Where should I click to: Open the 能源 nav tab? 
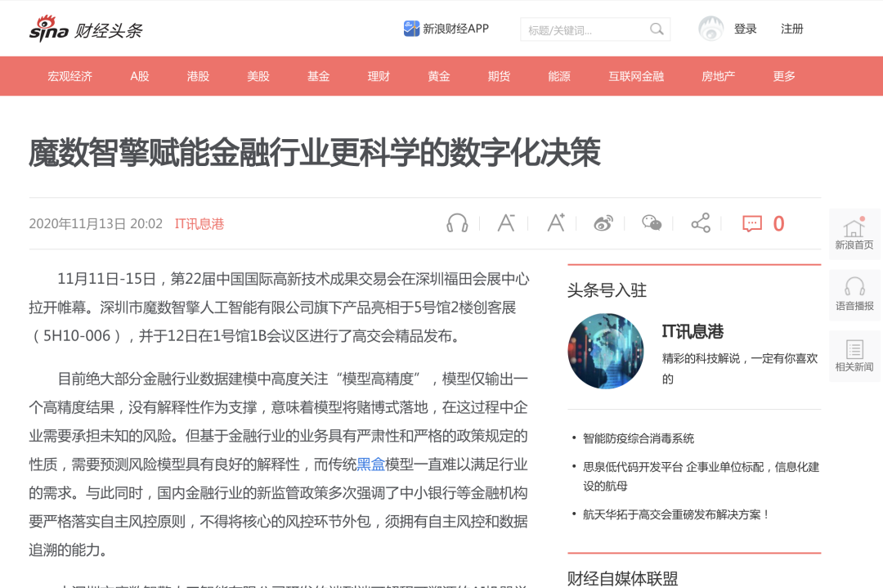click(560, 76)
